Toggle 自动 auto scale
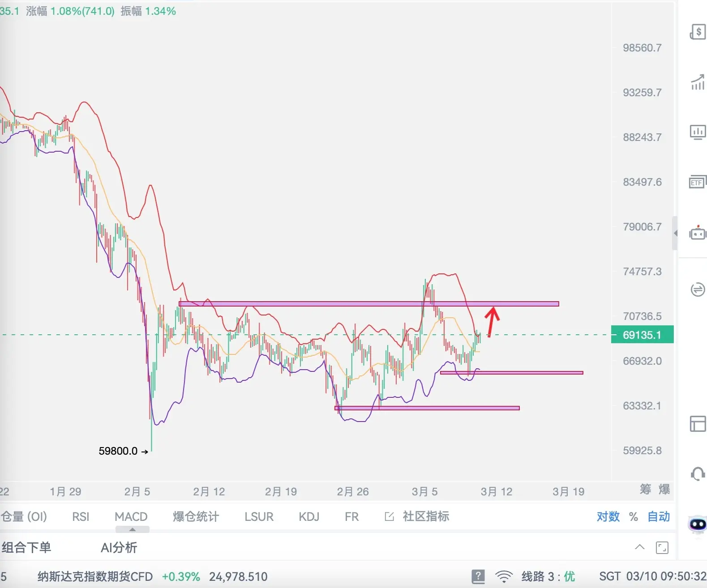Screen dimensions: 707x588 pyautogui.click(x=659, y=516)
